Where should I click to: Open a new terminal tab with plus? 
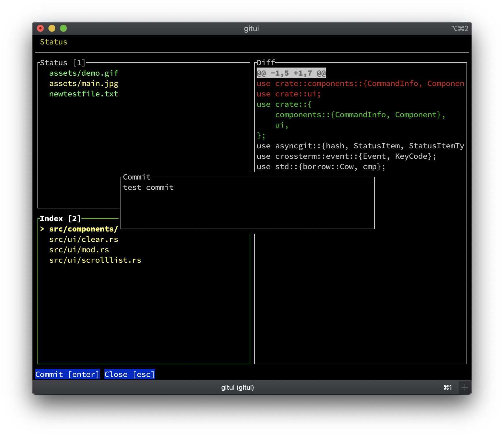464,387
